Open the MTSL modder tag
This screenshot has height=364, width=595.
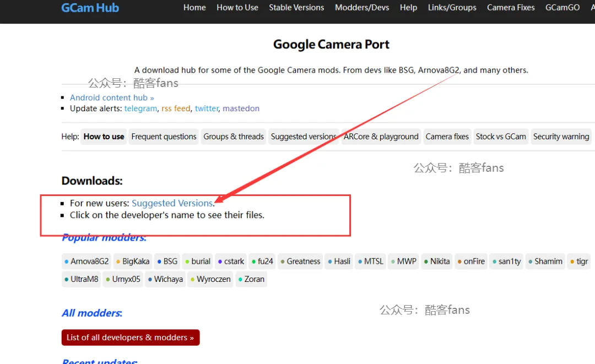pyautogui.click(x=371, y=261)
